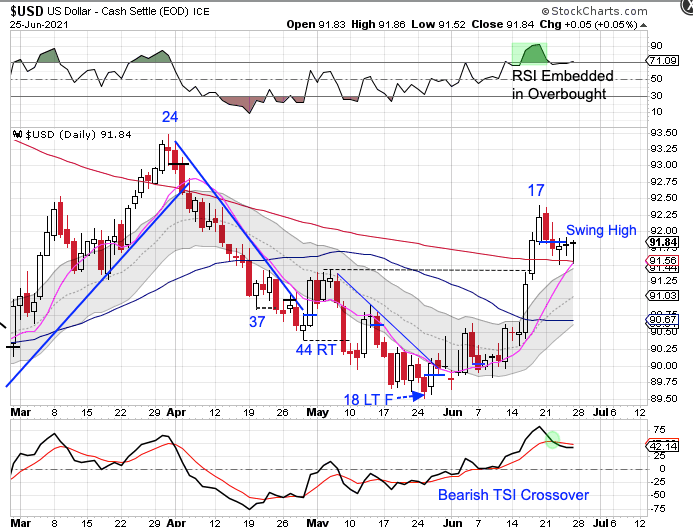Click the Swing High annotation text

(x=601, y=230)
